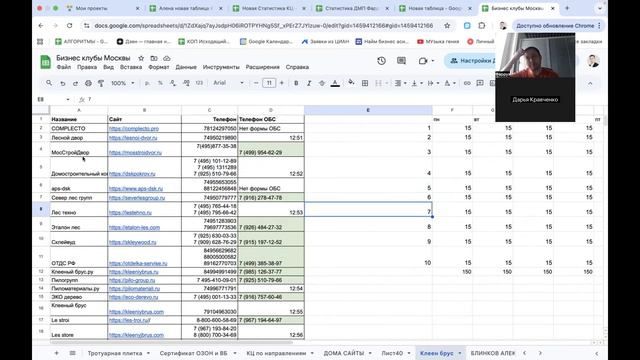Viewport: 640px width, 360px height.
Task: Toggle bold formatting
Action: (x=296, y=83)
